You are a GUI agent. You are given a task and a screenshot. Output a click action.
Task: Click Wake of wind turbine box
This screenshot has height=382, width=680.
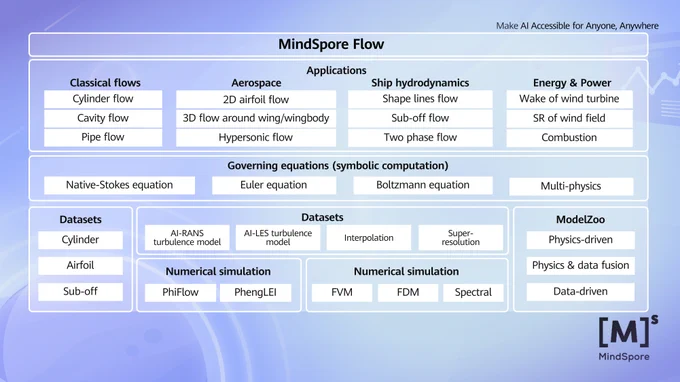569,99
